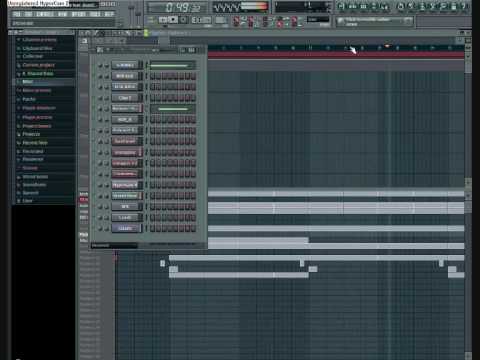The image size is (480, 360).
Task: Expand the Plugin database browser folder
Action: [39, 108]
